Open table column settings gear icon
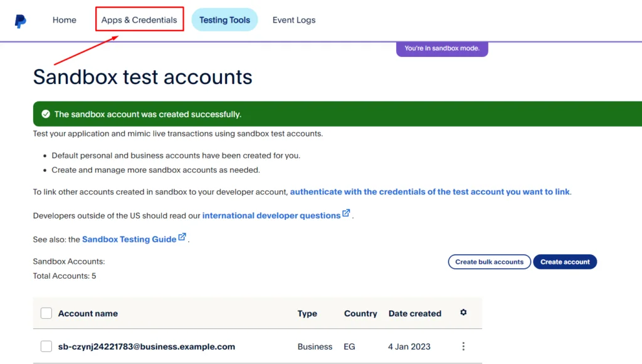The width and height of the screenshot is (642, 364). tap(463, 313)
